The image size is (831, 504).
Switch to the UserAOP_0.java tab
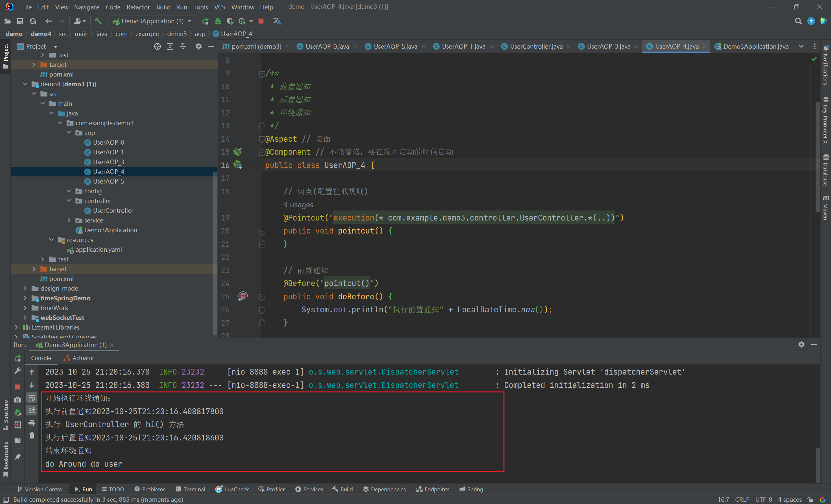point(327,46)
